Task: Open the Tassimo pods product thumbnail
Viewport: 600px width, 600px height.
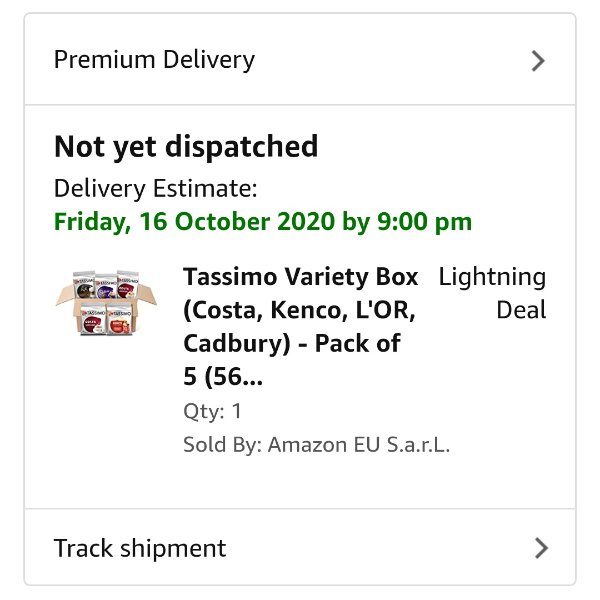Action: [x=106, y=302]
